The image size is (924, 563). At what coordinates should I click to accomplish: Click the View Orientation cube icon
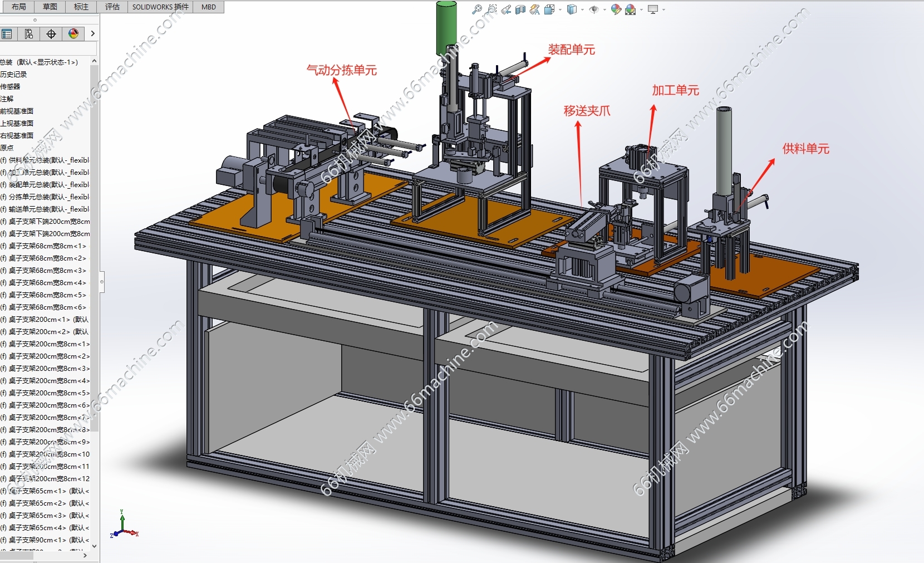click(549, 9)
